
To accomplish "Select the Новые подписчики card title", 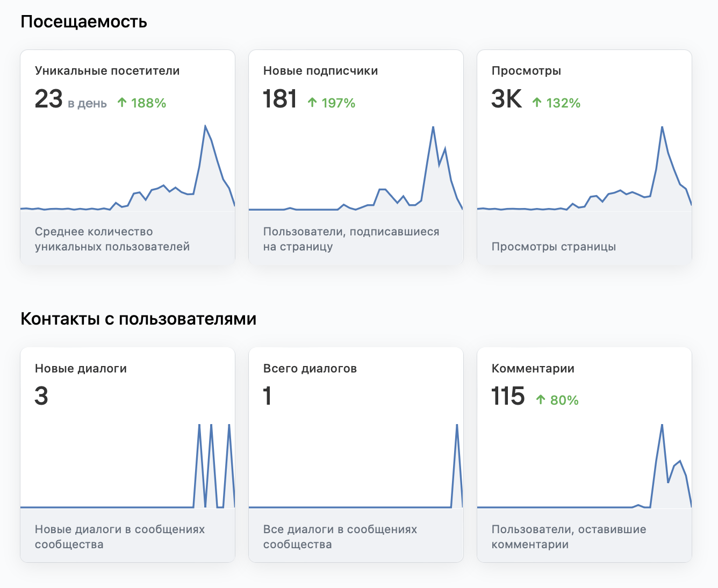I will (x=320, y=71).
